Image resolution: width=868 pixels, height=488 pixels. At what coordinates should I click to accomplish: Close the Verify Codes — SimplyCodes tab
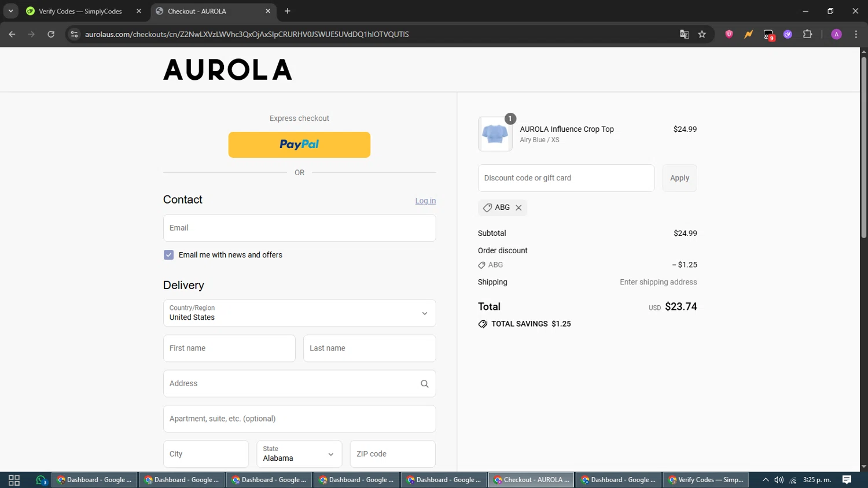coord(139,11)
